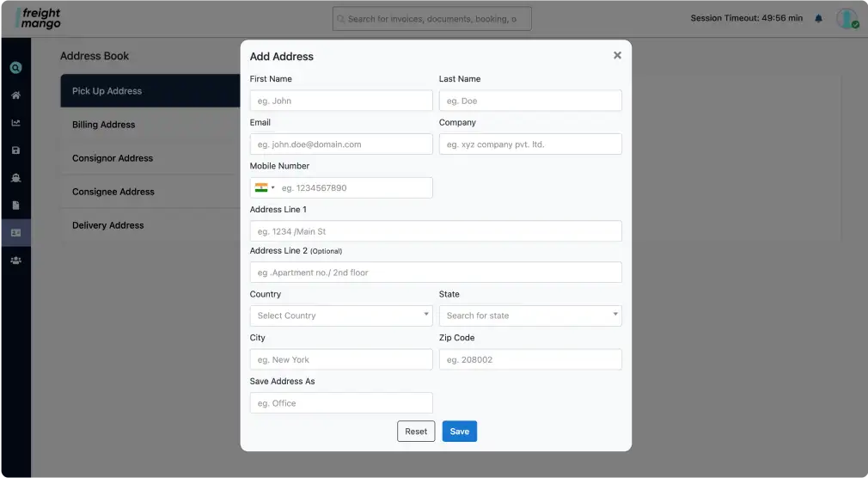Go to Home via sidebar house icon

15,95
